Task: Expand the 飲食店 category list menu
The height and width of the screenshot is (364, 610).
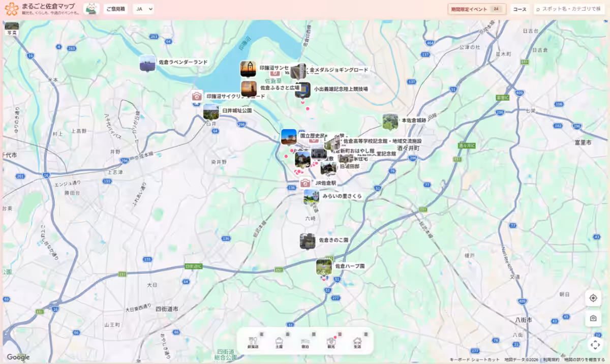Action: click(261, 334)
